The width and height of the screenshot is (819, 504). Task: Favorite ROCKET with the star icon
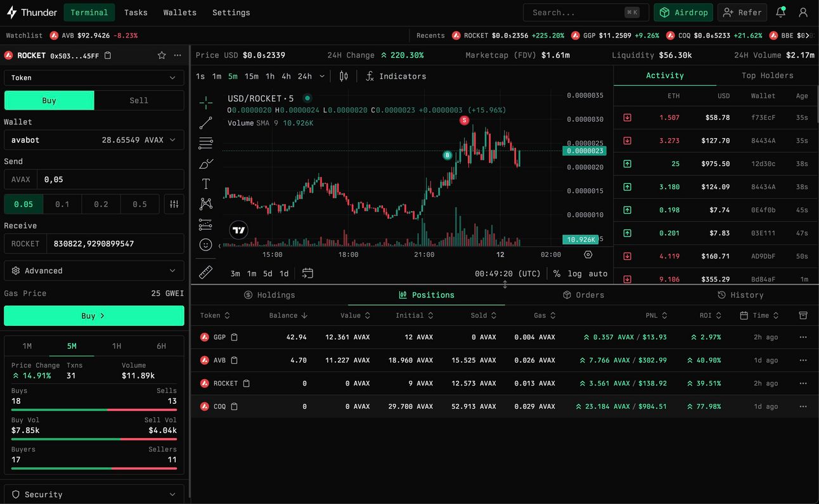click(162, 56)
